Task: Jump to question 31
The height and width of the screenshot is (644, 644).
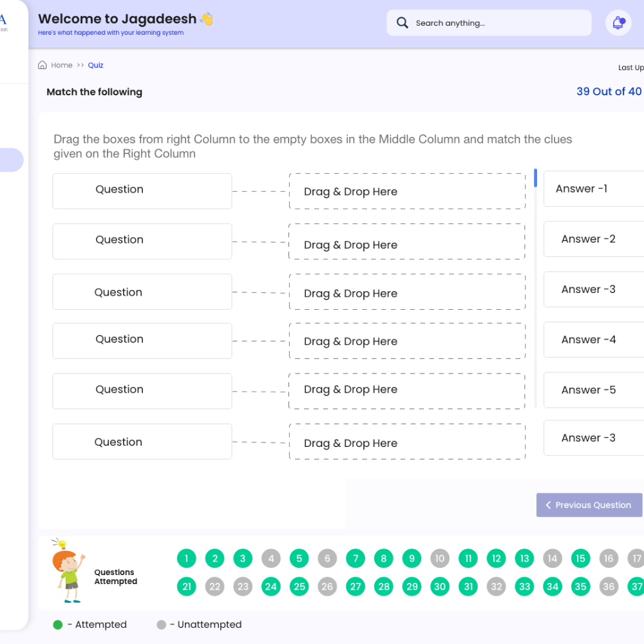Action: (468, 587)
